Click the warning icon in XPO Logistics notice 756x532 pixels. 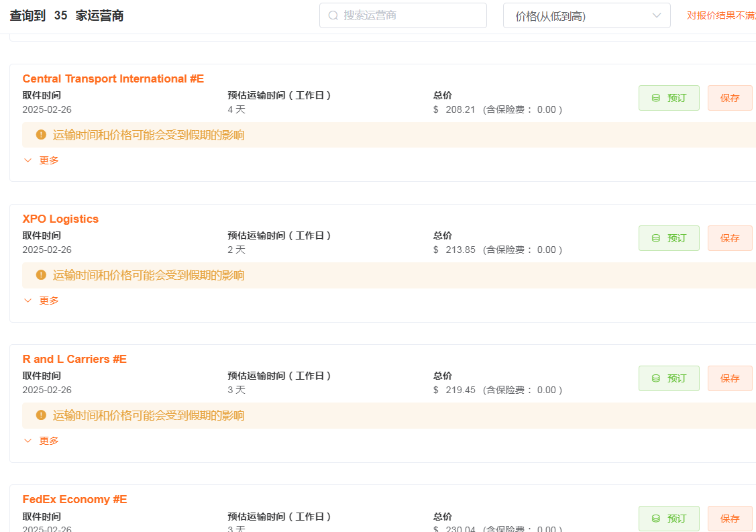(x=41, y=275)
